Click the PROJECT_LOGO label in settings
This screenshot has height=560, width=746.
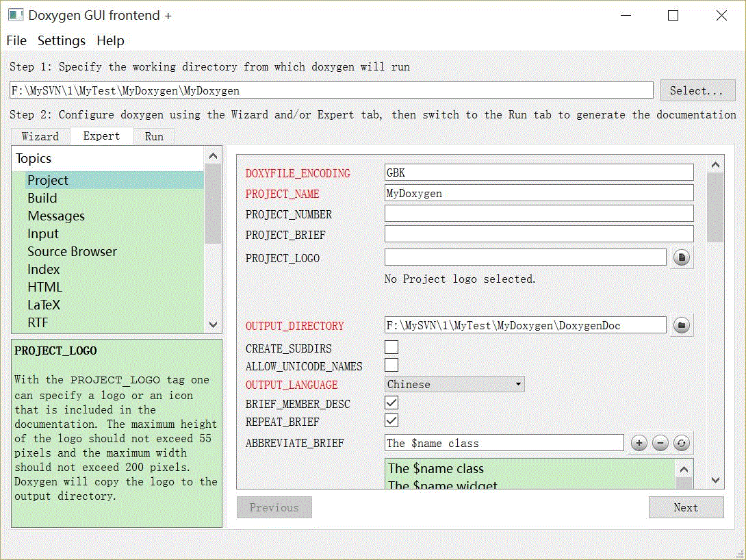pos(283,258)
